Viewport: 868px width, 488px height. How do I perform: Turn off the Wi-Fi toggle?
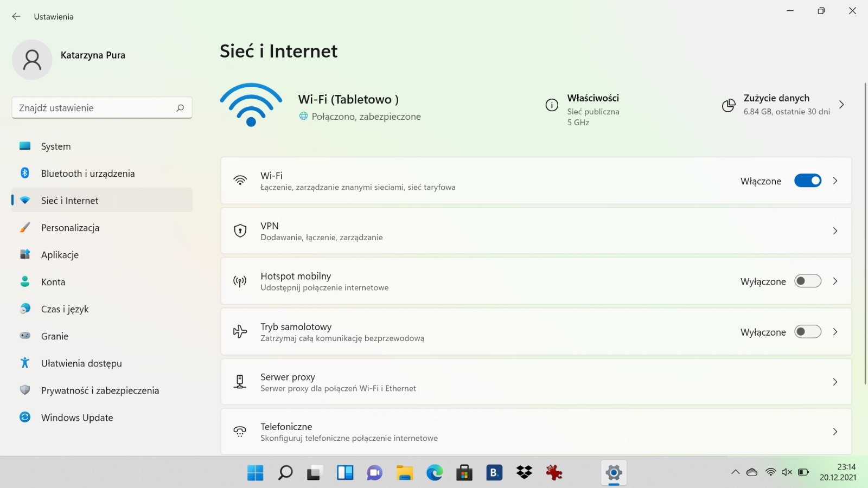coord(808,181)
